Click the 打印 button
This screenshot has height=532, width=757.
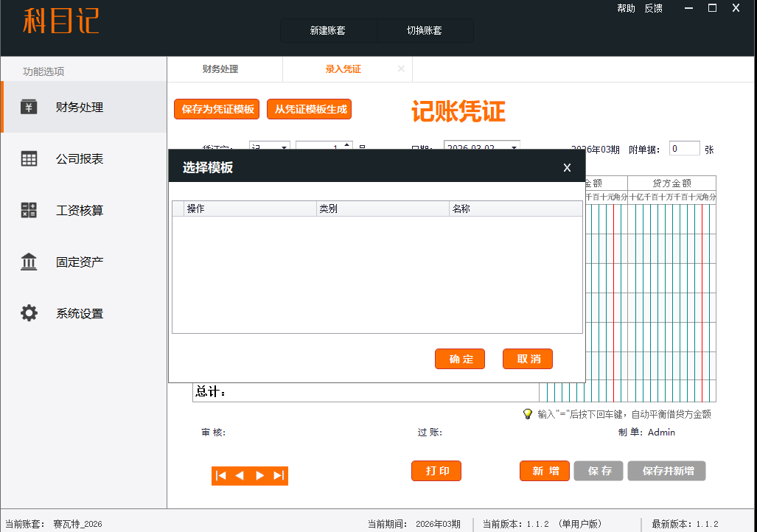[x=436, y=471]
